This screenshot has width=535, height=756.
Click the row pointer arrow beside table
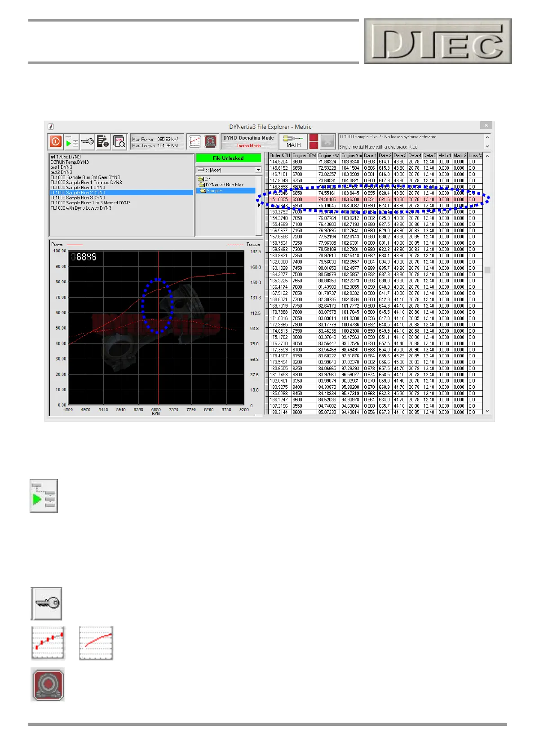pyautogui.click(x=259, y=206)
